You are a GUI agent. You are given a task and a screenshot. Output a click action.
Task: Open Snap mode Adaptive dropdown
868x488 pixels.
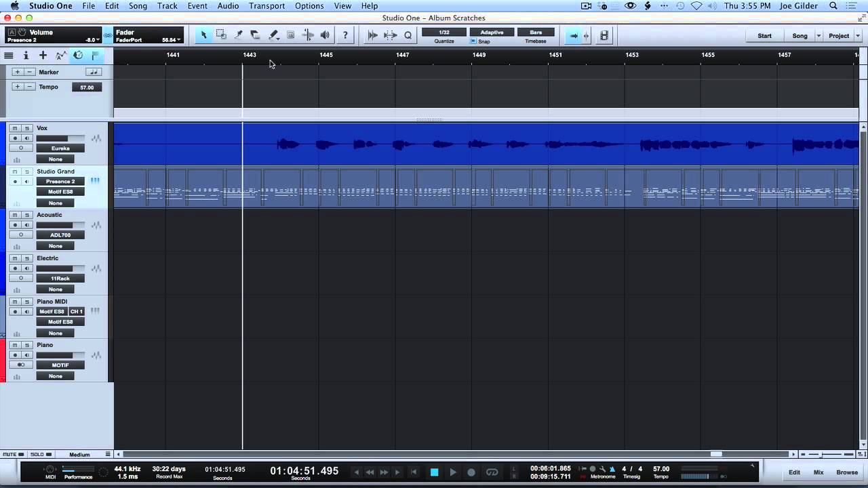[492, 33]
